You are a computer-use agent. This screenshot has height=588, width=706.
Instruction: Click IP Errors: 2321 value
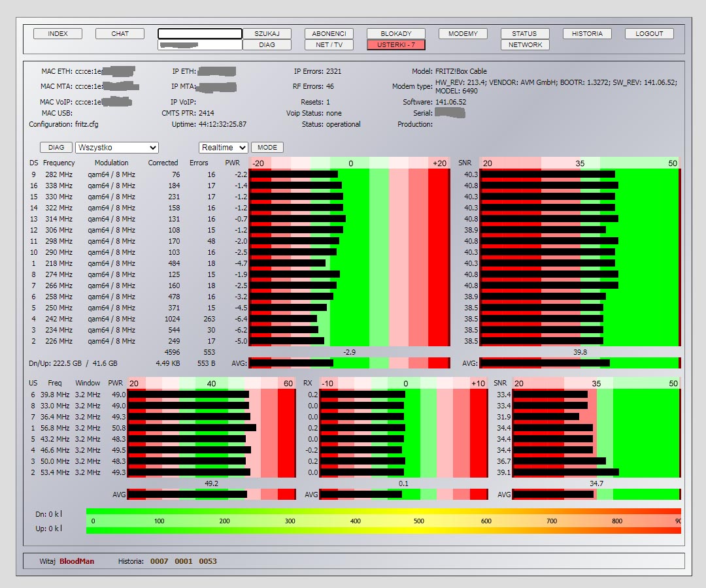(333, 71)
